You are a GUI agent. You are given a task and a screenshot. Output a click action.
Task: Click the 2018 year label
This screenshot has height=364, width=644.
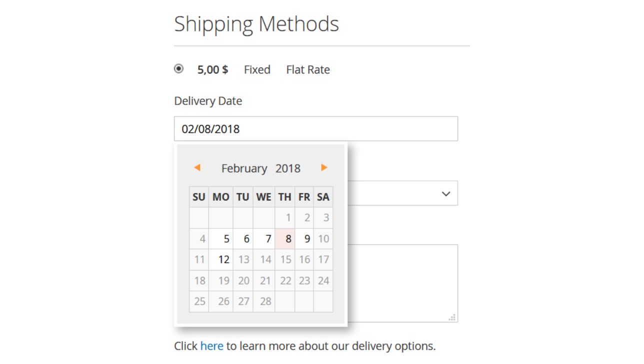click(x=288, y=168)
